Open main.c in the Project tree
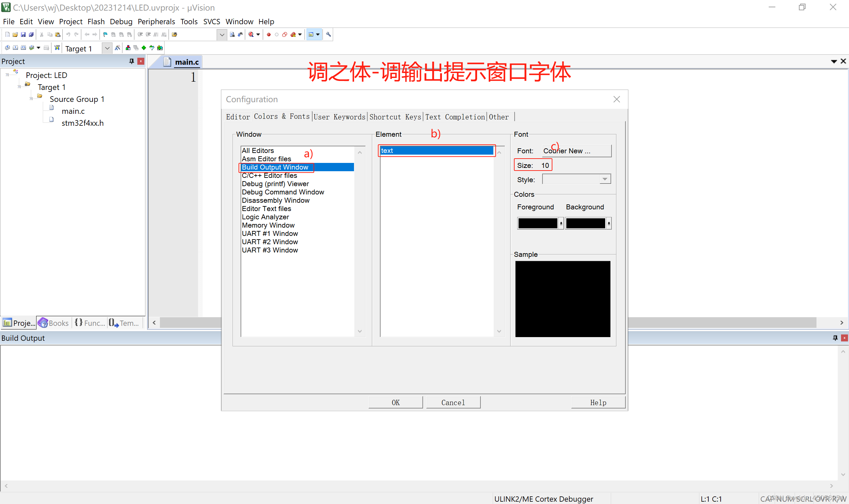 pos(73,111)
